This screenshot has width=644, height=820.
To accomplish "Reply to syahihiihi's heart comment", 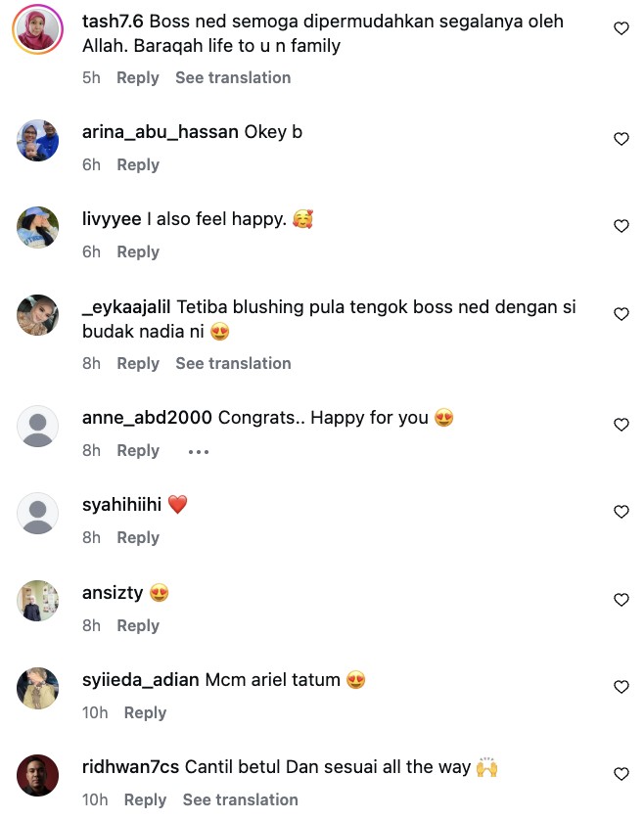I will click(x=138, y=537).
